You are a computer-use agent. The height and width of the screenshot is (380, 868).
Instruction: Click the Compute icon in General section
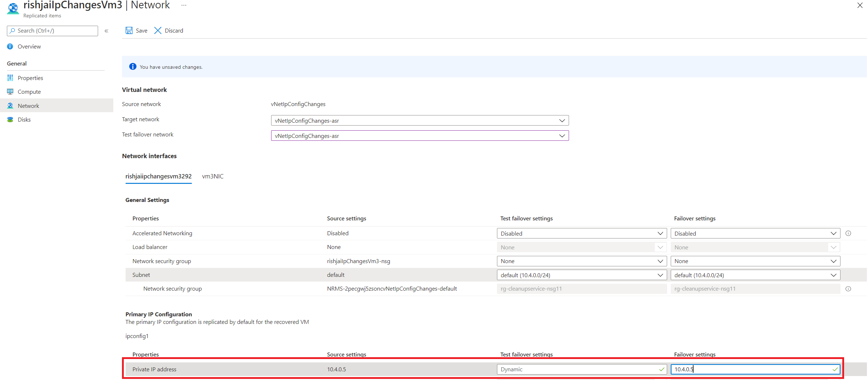[10, 92]
